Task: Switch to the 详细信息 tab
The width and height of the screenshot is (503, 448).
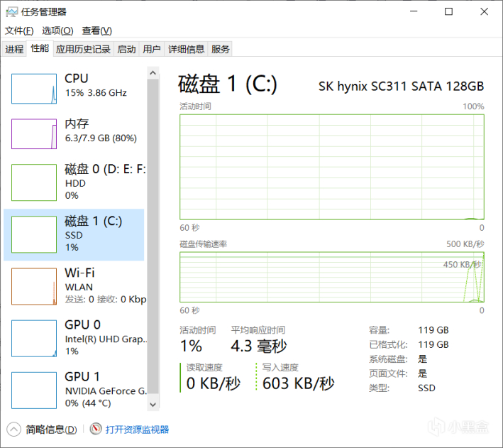Action: click(x=186, y=49)
